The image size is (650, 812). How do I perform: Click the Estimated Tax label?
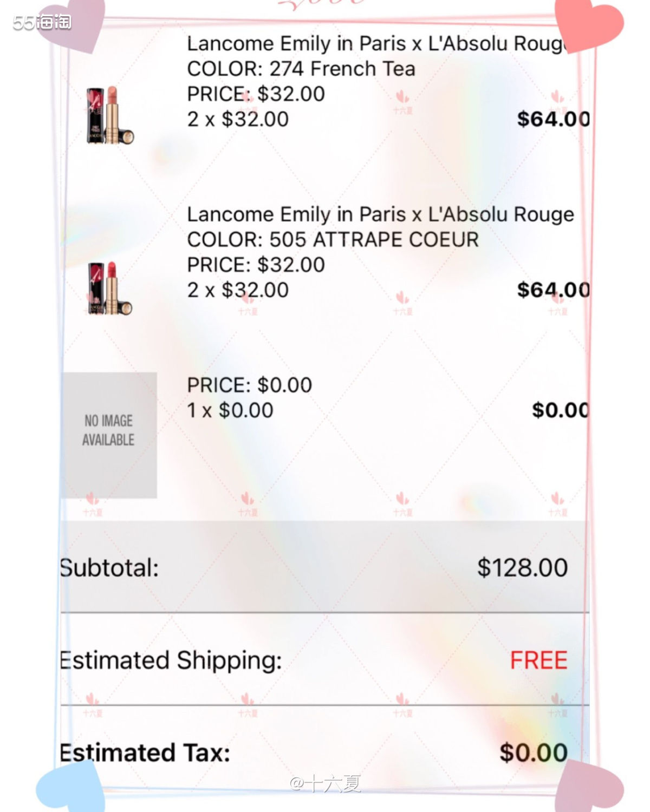[145, 752]
